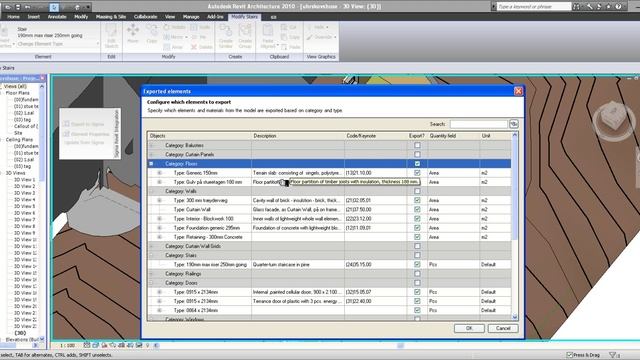Click the Create Similar tool
The image size is (640, 360).
[225, 36]
